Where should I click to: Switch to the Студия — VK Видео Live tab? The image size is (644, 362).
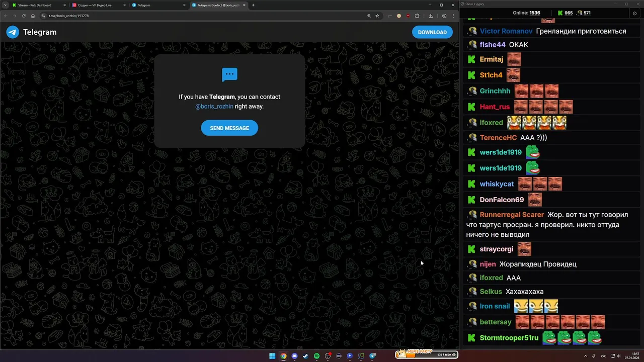(x=99, y=5)
